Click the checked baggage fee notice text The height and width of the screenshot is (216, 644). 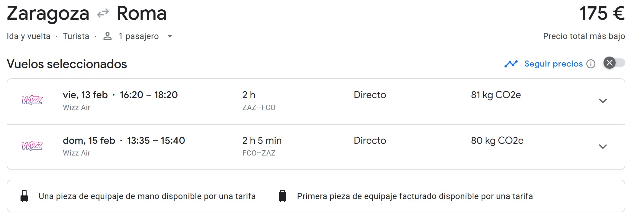(x=415, y=196)
